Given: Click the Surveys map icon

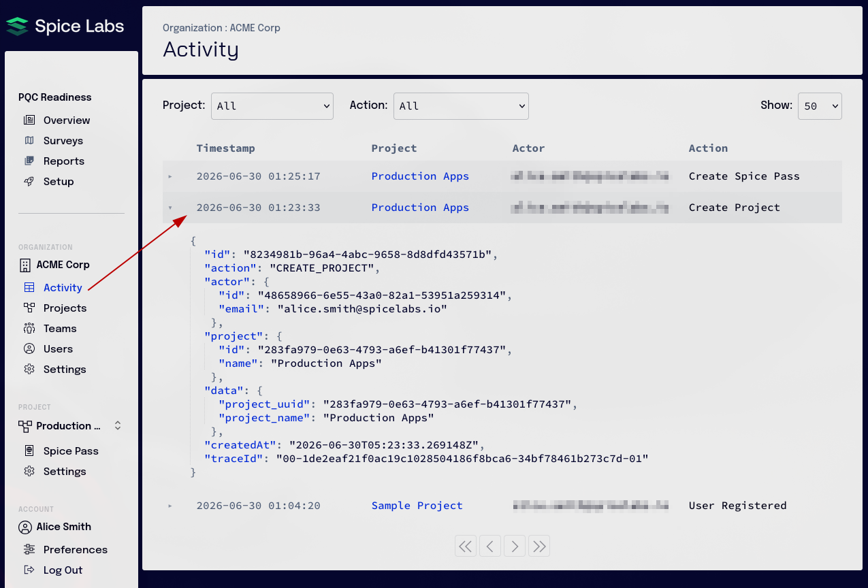Looking at the screenshot, I should [x=29, y=141].
